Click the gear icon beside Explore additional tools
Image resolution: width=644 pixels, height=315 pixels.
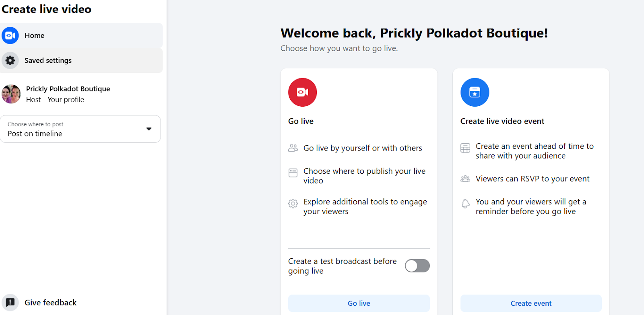click(293, 204)
